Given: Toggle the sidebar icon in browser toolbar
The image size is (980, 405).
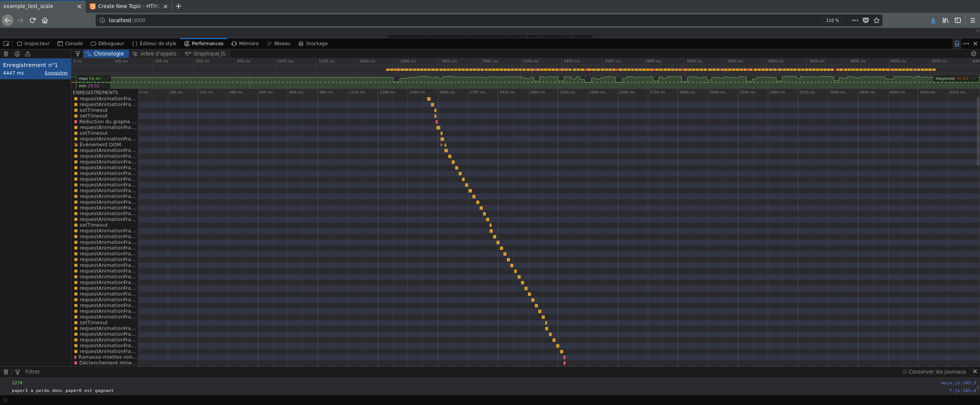Looking at the screenshot, I should pyautogui.click(x=958, y=20).
